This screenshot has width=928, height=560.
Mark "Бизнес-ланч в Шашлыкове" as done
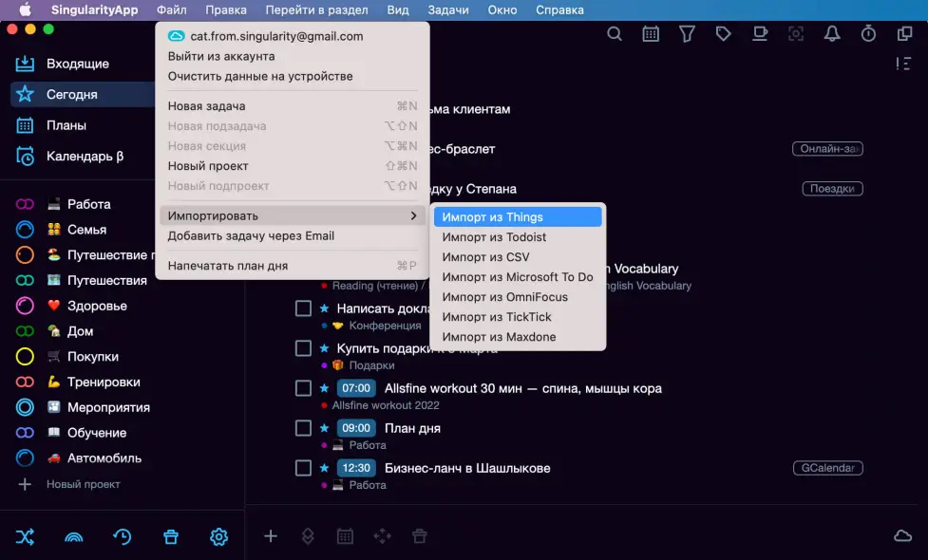pos(303,468)
